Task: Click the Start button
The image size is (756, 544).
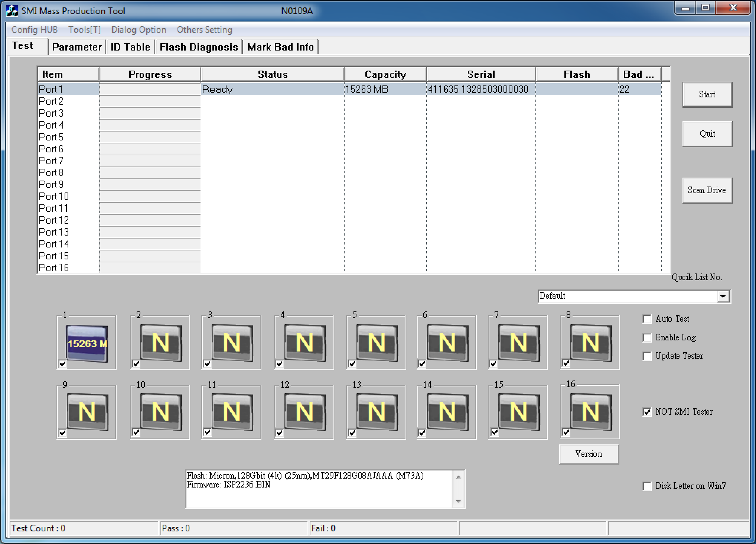Action: (x=707, y=94)
